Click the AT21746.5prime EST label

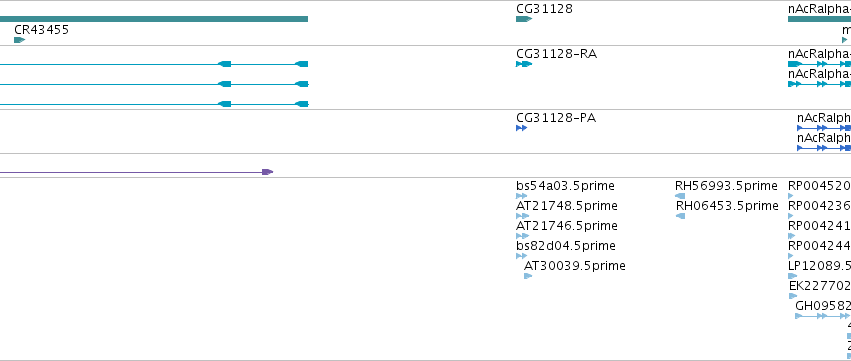[567, 225]
